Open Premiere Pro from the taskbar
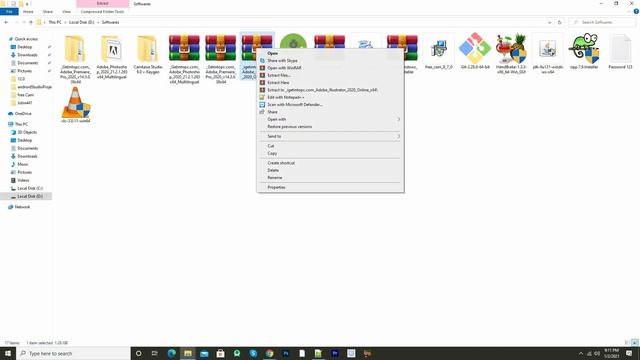 coord(335,353)
